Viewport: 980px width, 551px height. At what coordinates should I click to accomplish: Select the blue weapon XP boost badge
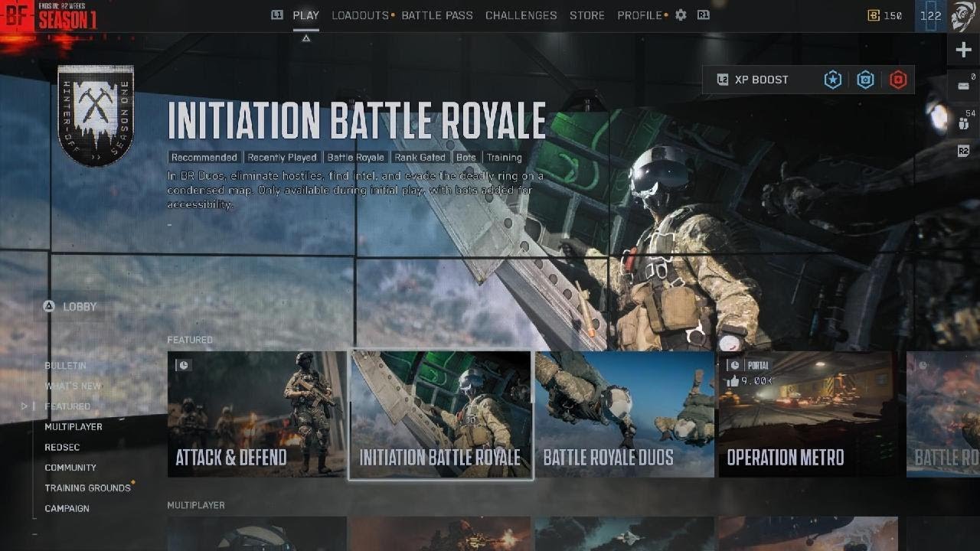tap(865, 80)
